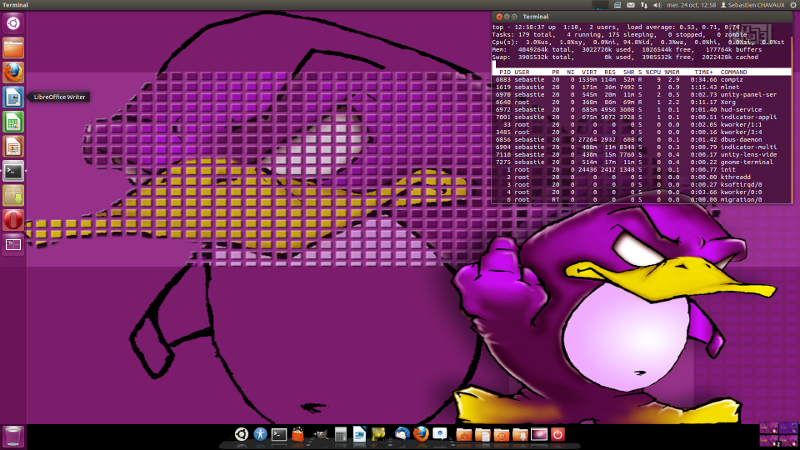Open the system gear session menu
Image resolution: width=800 pixels, height=450 pixels.
point(793,5)
